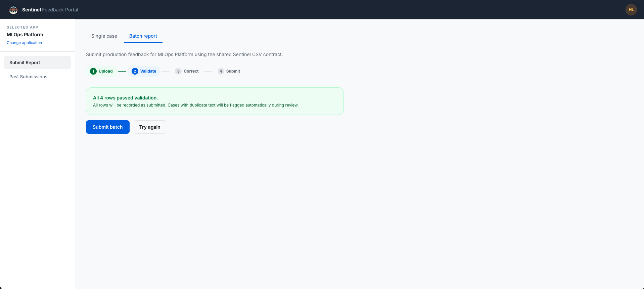Switch to the Single case tab

tap(104, 36)
